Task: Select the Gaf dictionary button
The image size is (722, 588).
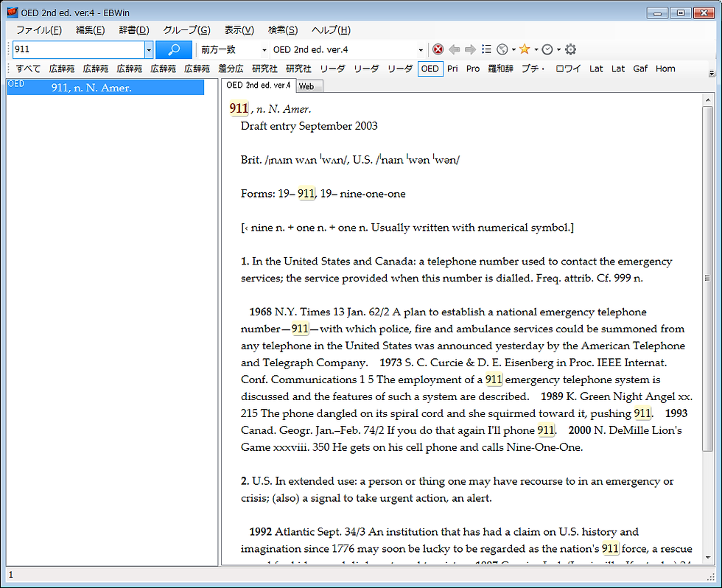Action: (640, 69)
